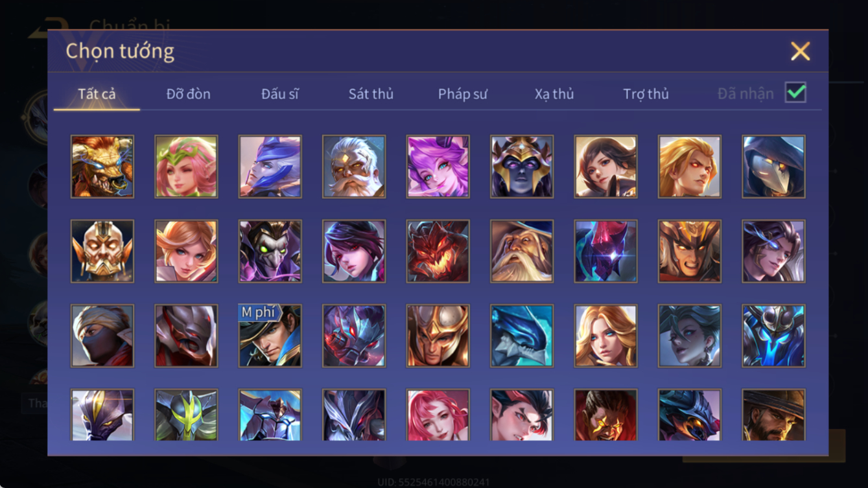Choose the pink-haired girl with green crown
Viewport: 868px width, 488px height.
point(186,167)
